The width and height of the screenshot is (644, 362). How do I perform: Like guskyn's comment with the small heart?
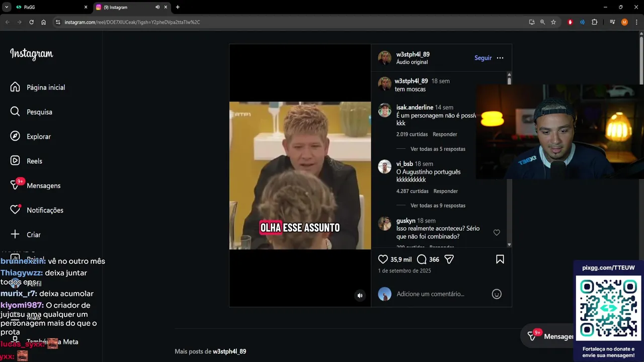(x=497, y=232)
